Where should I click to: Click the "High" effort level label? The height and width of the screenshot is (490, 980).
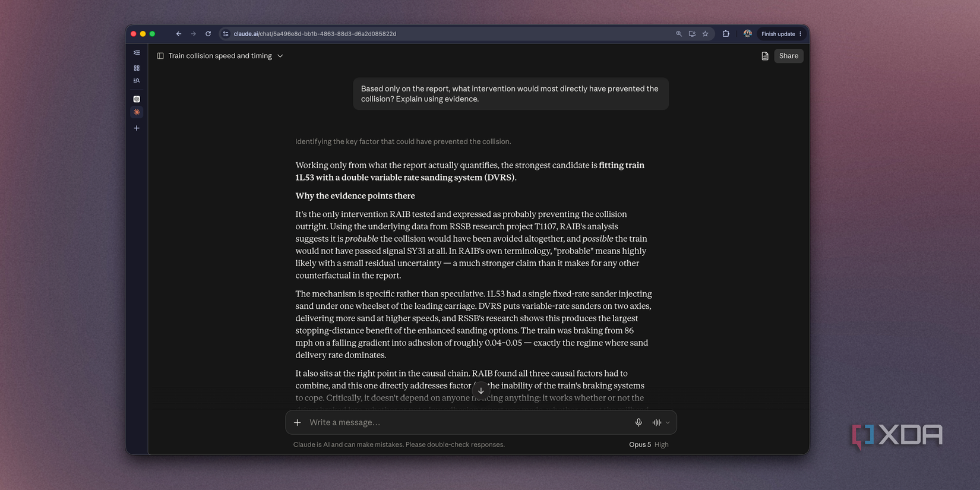click(x=661, y=444)
